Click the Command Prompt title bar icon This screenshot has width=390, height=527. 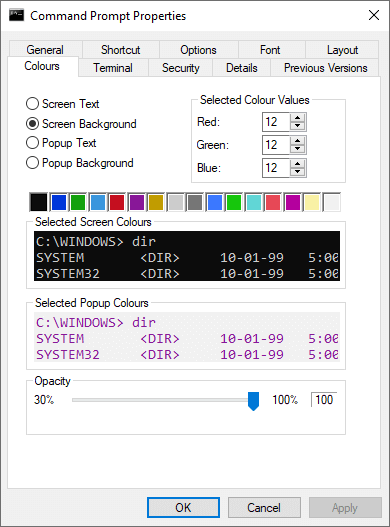(x=16, y=15)
